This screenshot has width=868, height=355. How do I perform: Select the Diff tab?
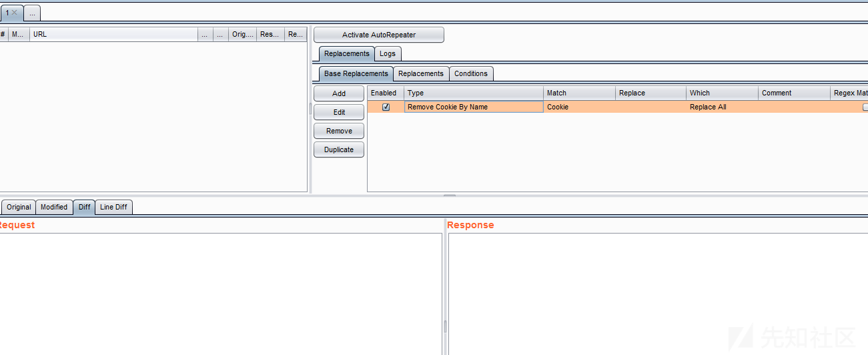pyautogui.click(x=84, y=207)
